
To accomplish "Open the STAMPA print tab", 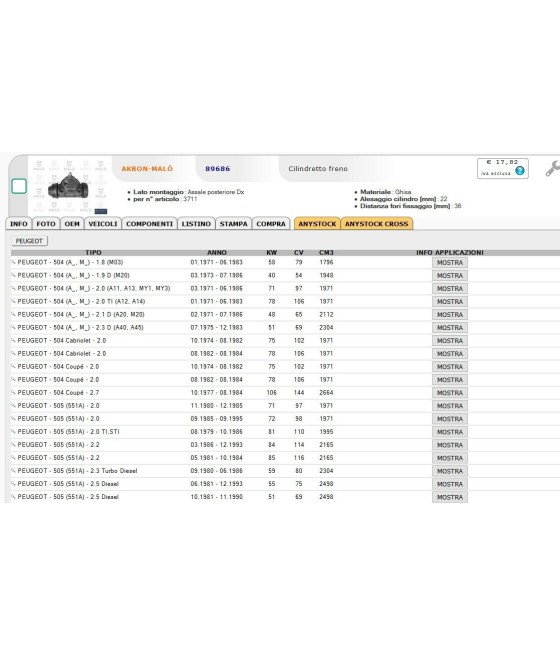I will point(233,224).
